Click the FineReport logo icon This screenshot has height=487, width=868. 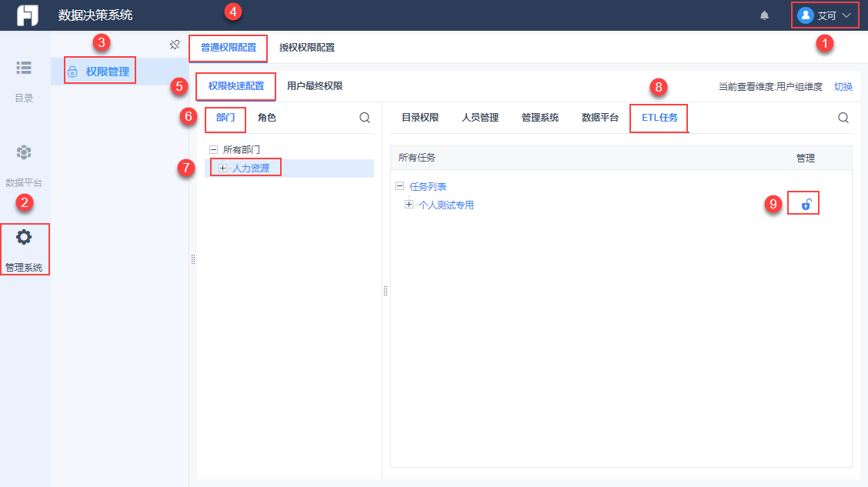point(27,15)
